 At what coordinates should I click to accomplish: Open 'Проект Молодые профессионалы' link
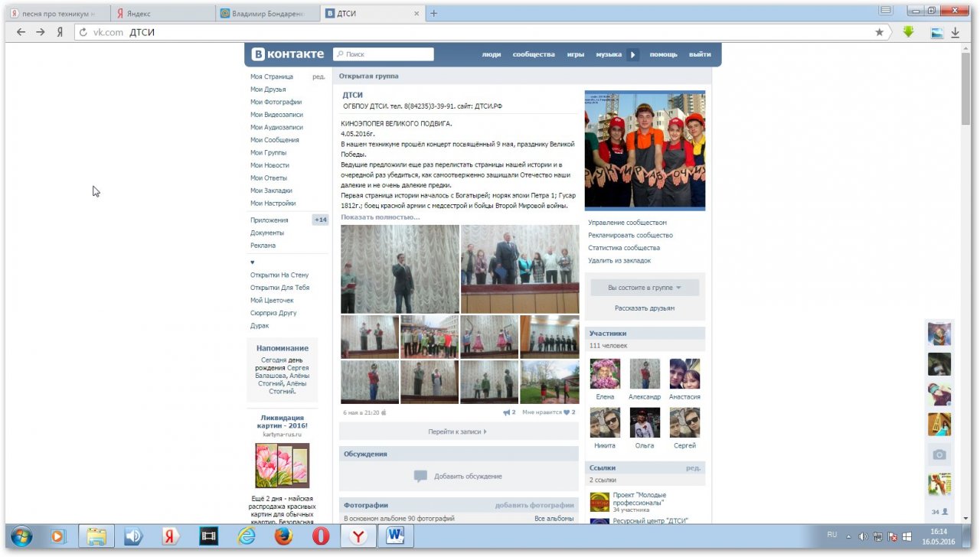point(639,499)
